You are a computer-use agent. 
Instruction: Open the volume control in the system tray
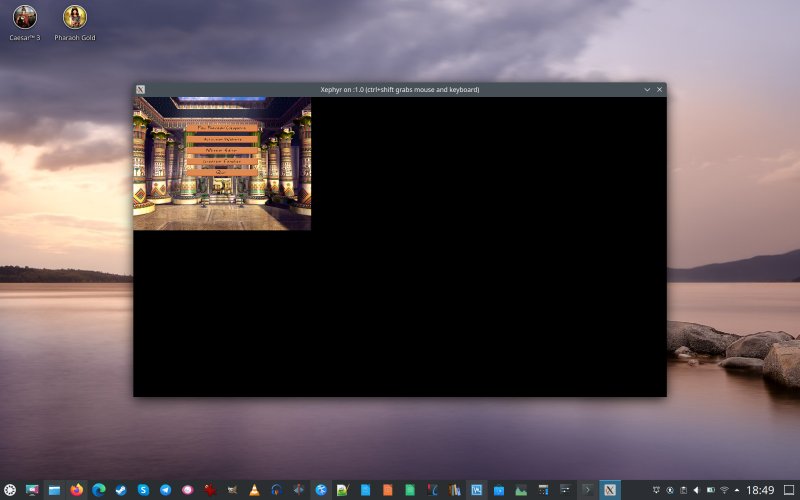click(696, 490)
